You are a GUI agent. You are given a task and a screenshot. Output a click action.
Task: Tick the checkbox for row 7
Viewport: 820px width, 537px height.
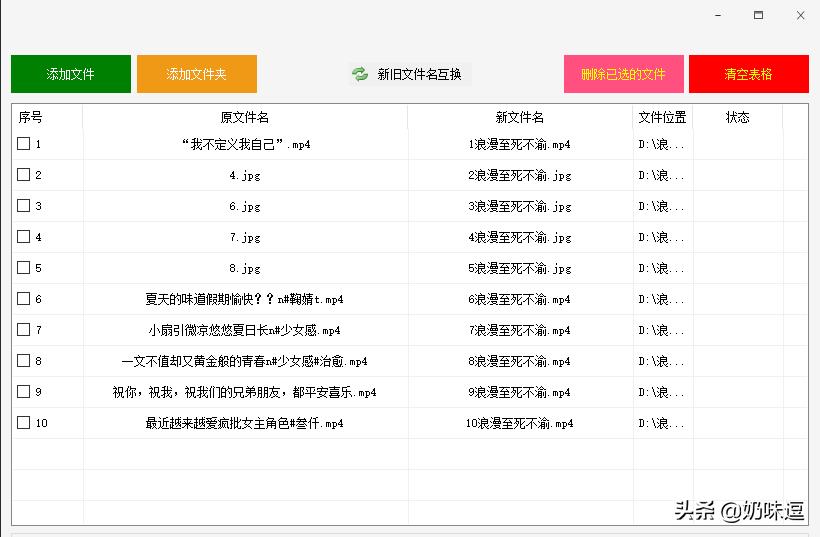pyautogui.click(x=24, y=329)
